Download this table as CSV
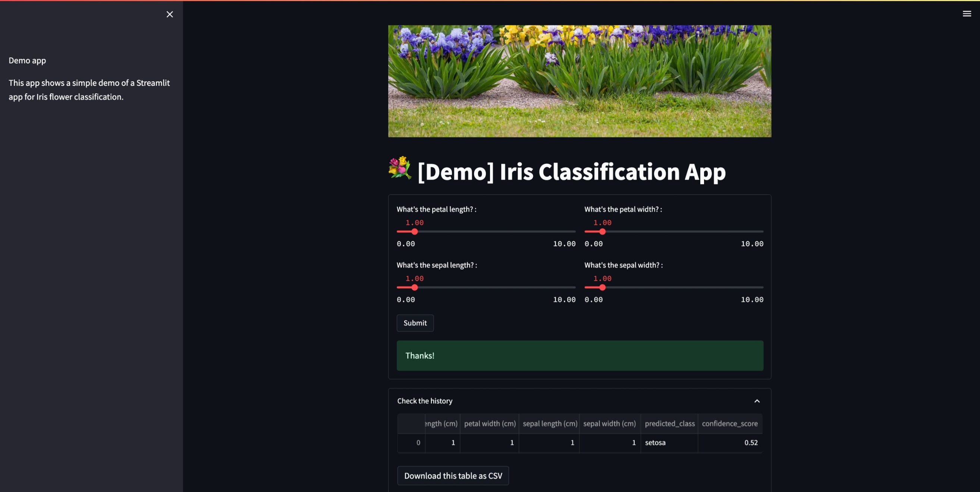 453,476
